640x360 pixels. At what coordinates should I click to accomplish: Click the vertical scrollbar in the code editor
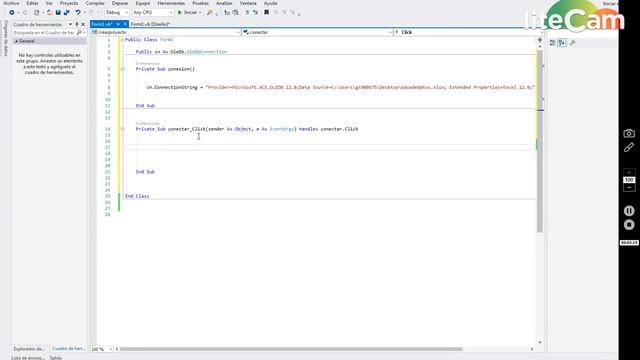[540, 141]
